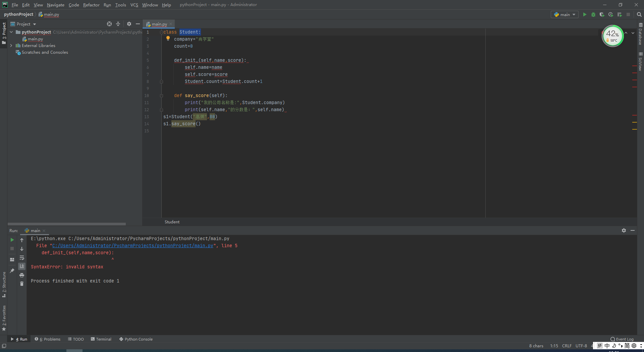Viewport: 644px width, 352px height.
Task: Click the Profile run icon with the clock
Action: pyautogui.click(x=611, y=14)
